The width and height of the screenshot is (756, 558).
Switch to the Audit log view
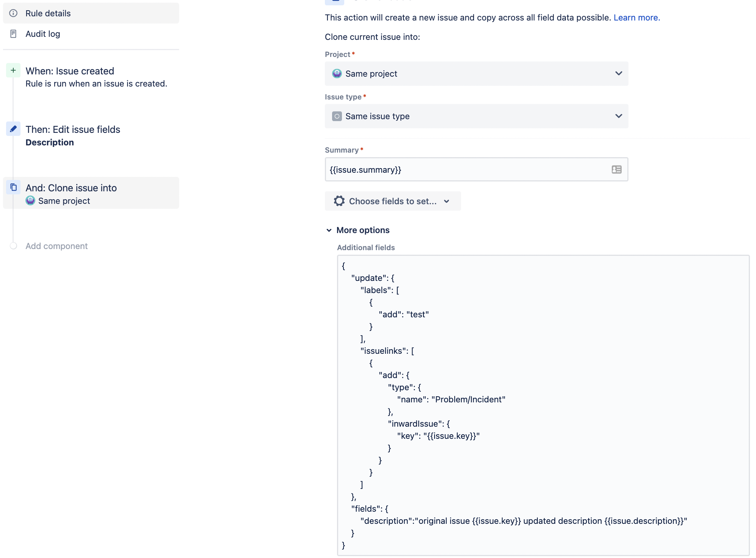pos(43,33)
